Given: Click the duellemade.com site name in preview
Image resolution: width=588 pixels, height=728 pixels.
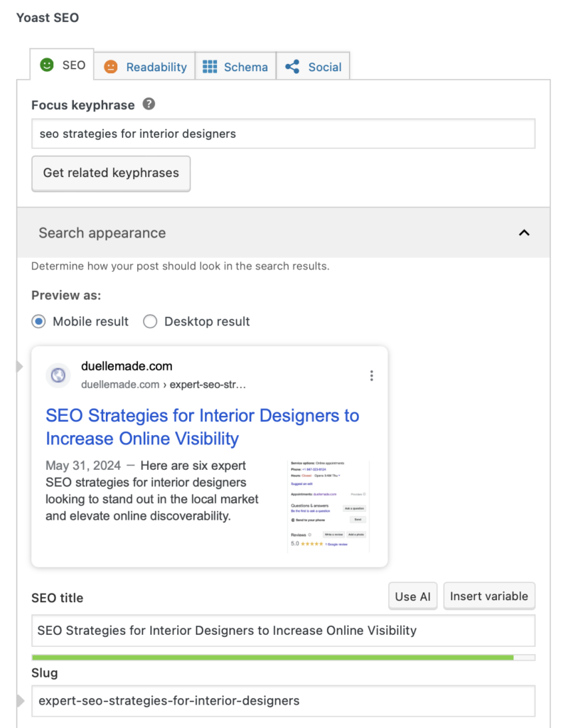Looking at the screenshot, I should pyautogui.click(x=127, y=366).
